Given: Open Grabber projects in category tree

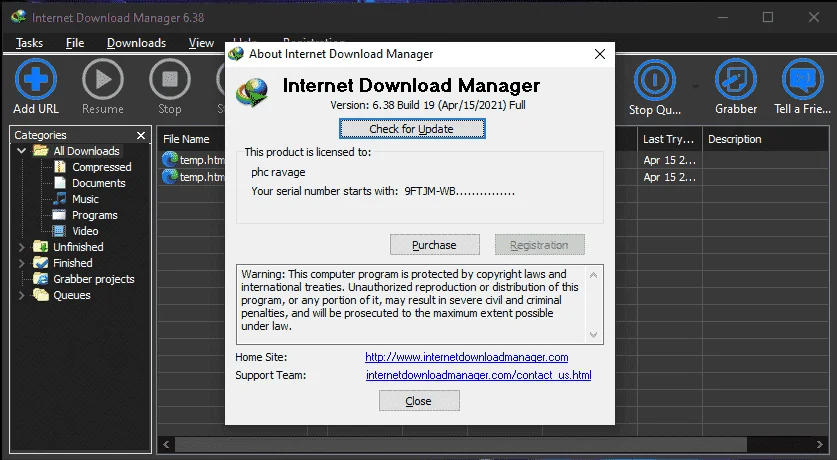Looking at the screenshot, I should pyautogui.click(x=93, y=279).
